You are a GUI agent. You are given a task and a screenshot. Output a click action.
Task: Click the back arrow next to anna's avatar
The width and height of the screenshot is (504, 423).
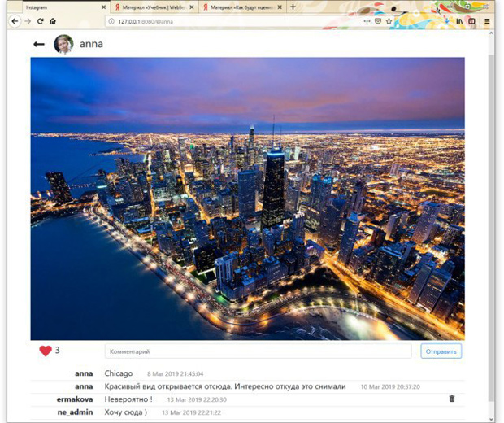click(x=39, y=45)
